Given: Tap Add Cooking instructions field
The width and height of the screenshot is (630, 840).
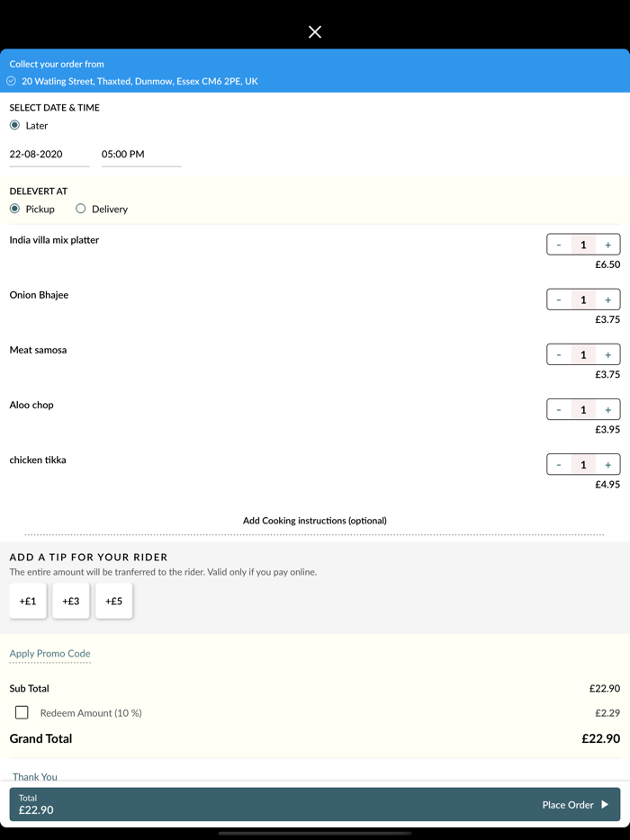Looking at the screenshot, I should (315, 521).
